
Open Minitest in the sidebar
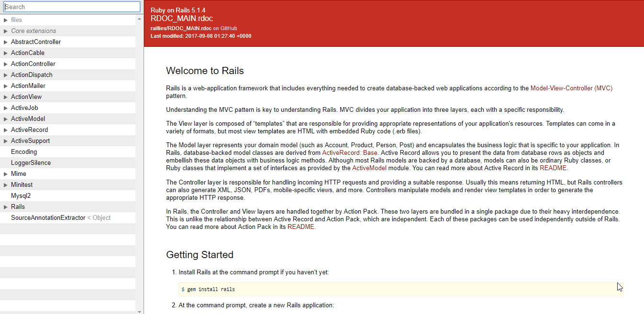[x=22, y=185]
